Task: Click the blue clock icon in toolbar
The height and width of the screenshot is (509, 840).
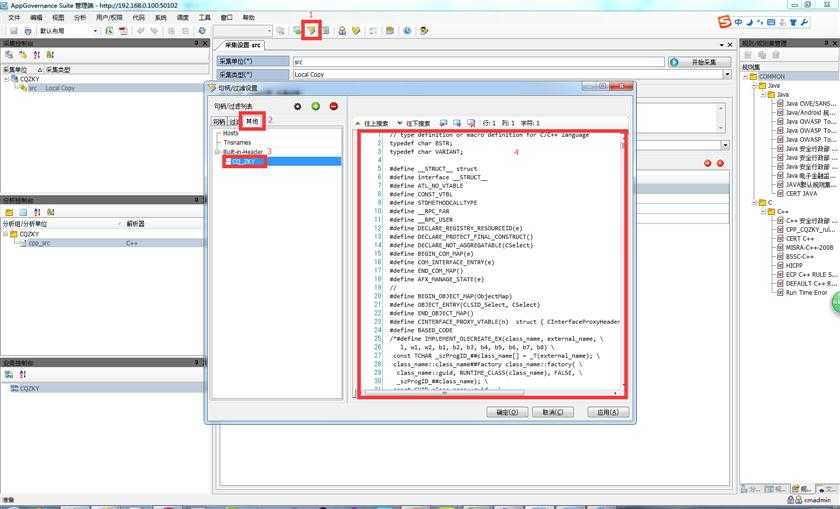Action: point(407,31)
